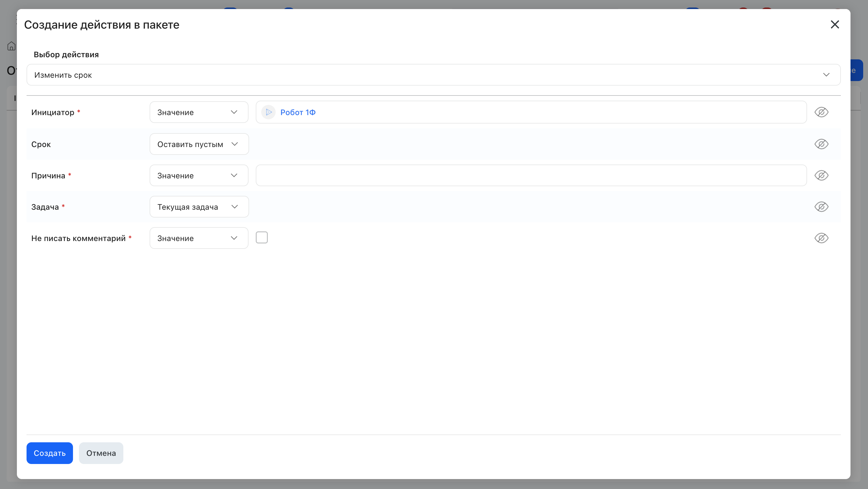Focus the Причина text input field
This screenshot has width=868, height=489.
pos(531,175)
